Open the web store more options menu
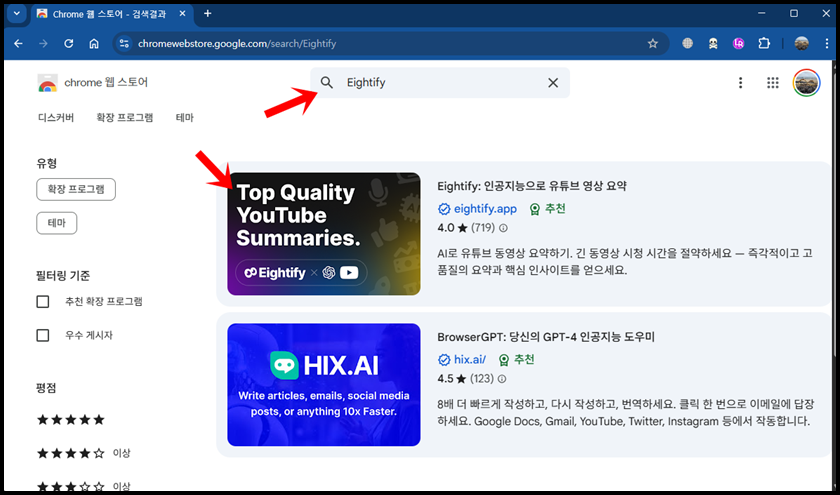 point(740,82)
